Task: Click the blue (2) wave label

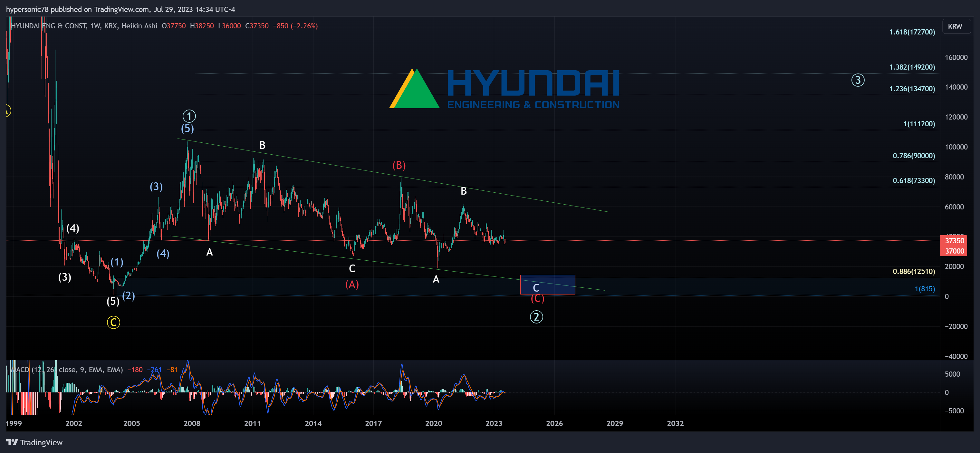Action: tap(128, 295)
